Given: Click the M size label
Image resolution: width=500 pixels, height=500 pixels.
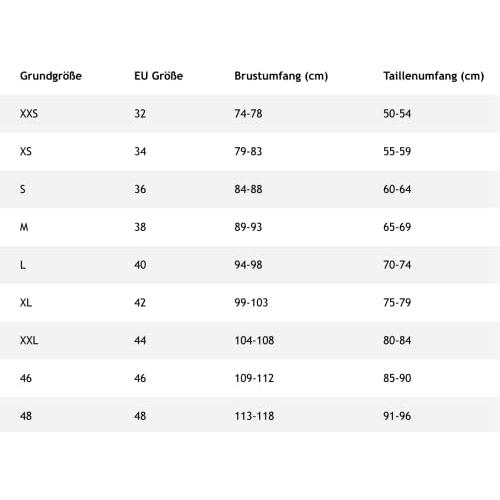Looking at the screenshot, I should point(24,227).
